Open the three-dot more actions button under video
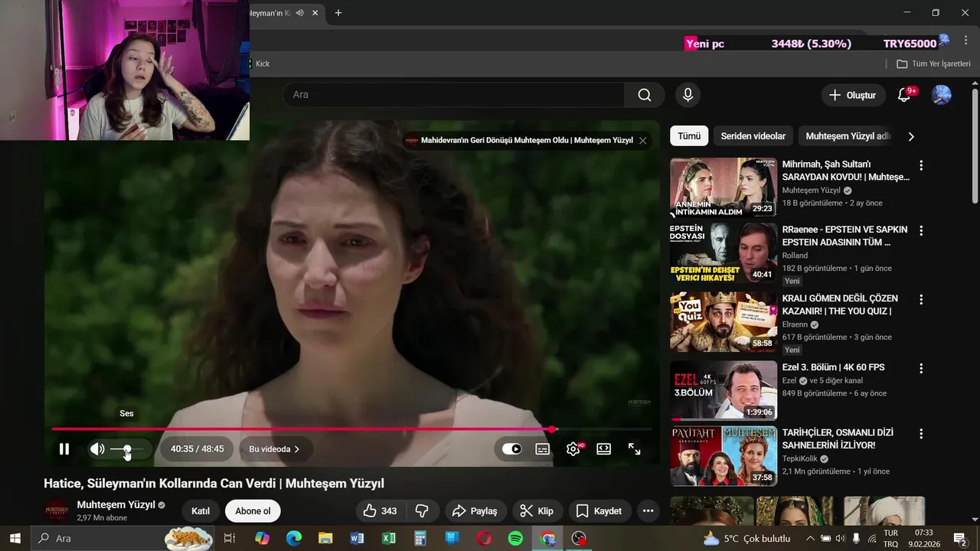The width and height of the screenshot is (980, 551). pos(648,510)
